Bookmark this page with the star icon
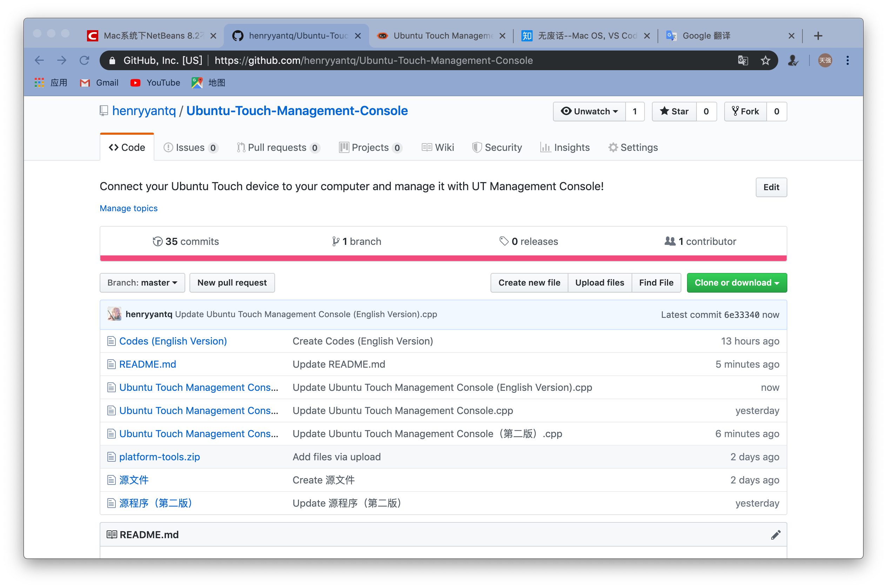This screenshot has width=887, height=588. click(765, 60)
